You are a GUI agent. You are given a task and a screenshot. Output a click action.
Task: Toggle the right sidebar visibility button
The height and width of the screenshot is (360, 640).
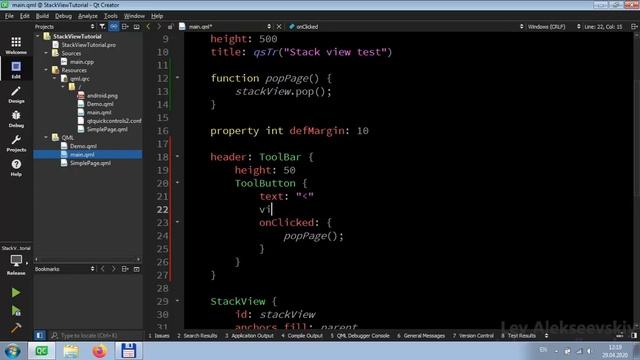[x=634, y=336]
